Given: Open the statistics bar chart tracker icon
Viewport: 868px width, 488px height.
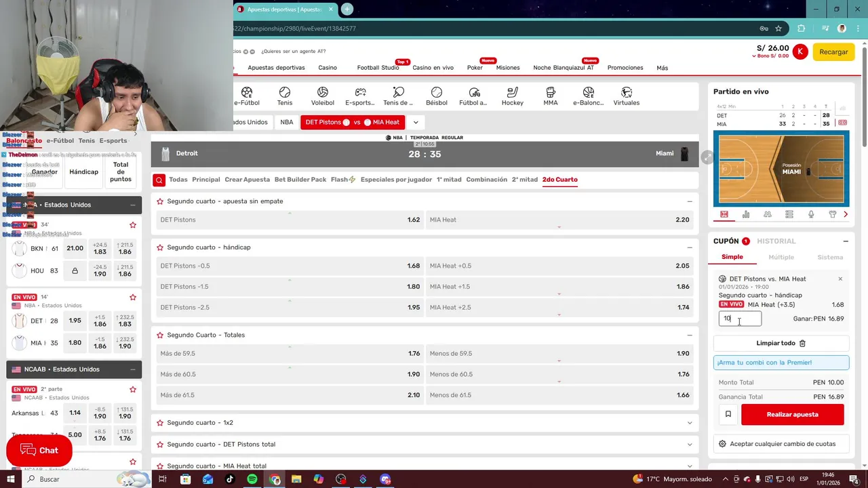Looking at the screenshot, I should point(746,214).
